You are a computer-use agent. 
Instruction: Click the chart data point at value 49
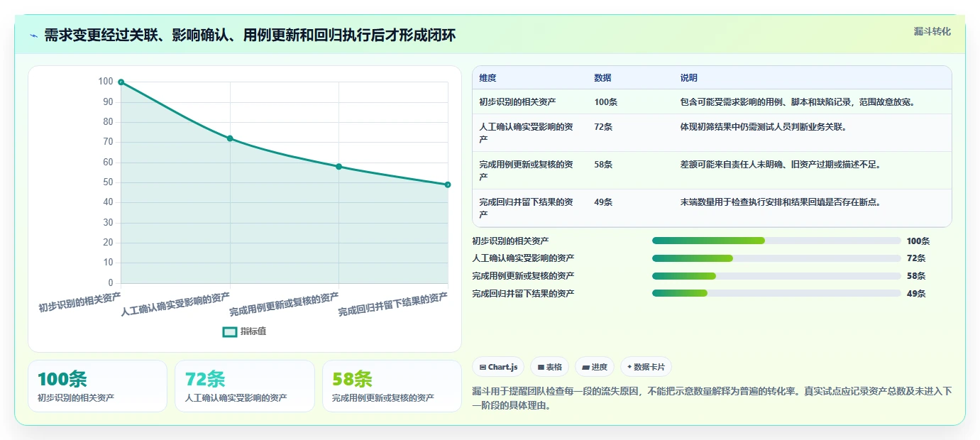(x=448, y=185)
